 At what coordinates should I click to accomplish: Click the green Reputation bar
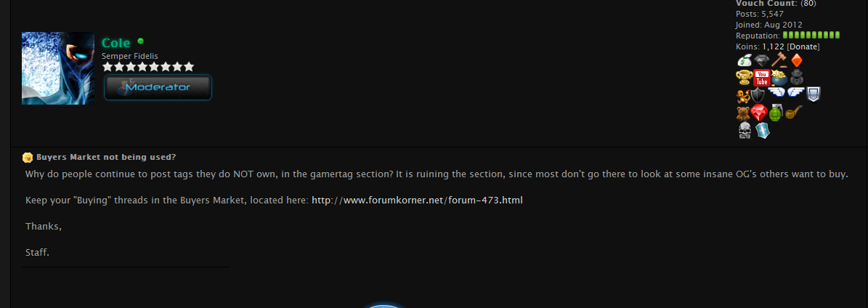click(x=811, y=36)
